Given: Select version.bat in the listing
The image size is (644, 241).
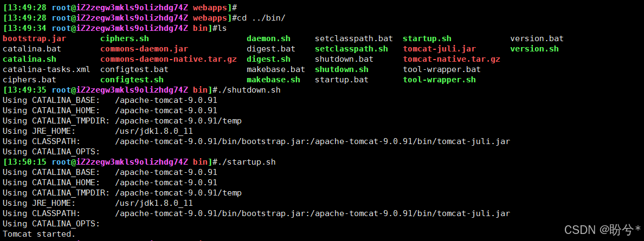Looking at the screenshot, I should pos(537,38).
